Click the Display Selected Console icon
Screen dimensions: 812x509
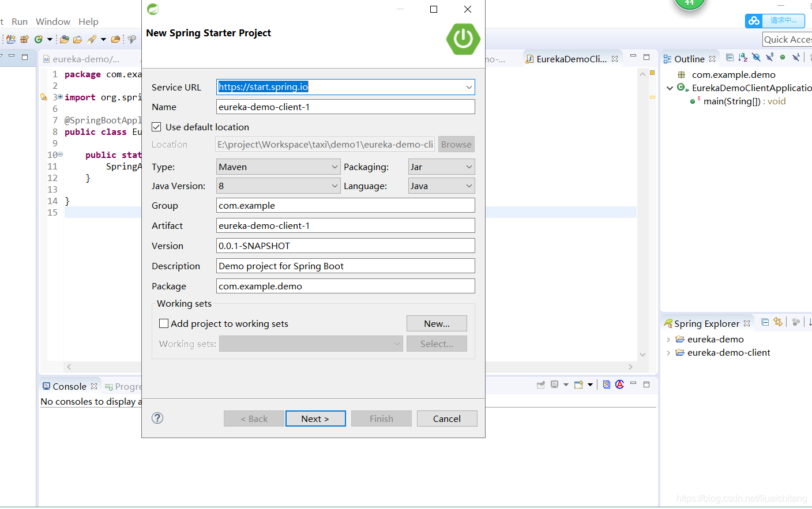(554, 384)
